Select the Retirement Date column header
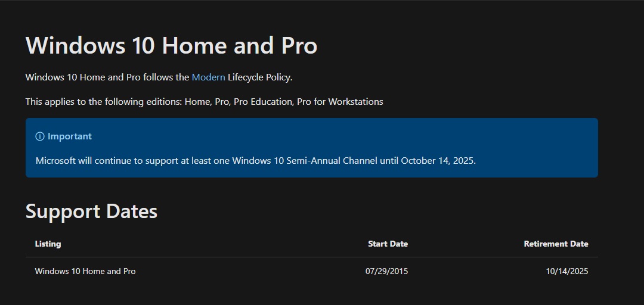The image size is (644, 305). coord(556,244)
